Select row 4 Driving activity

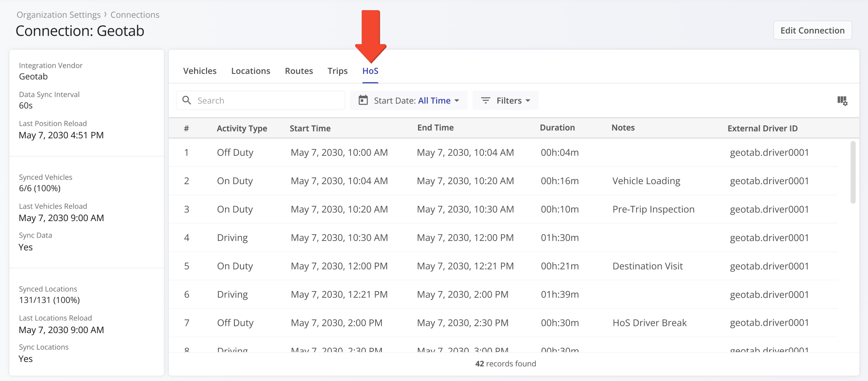pyautogui.click(x=232, y=238)
